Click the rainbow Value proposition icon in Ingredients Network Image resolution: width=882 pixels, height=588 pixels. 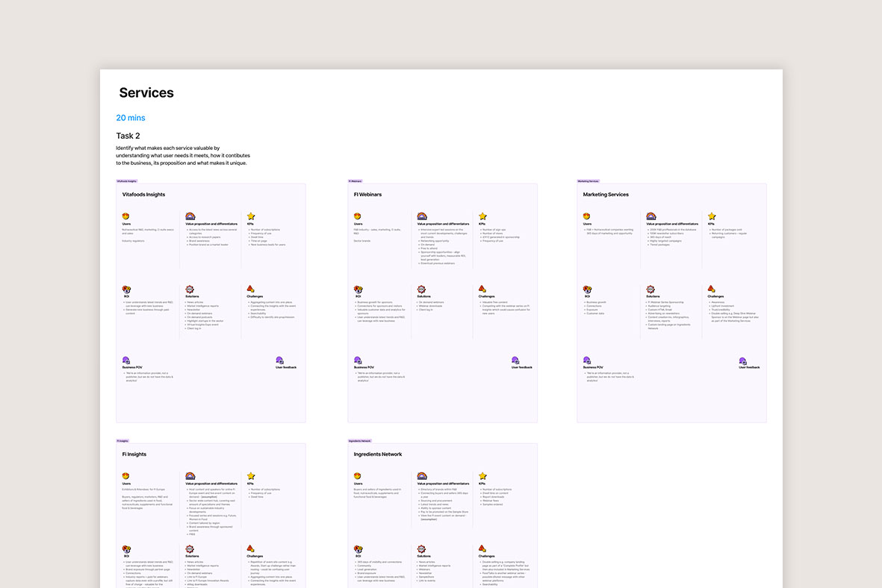click(x=422, y=476)
